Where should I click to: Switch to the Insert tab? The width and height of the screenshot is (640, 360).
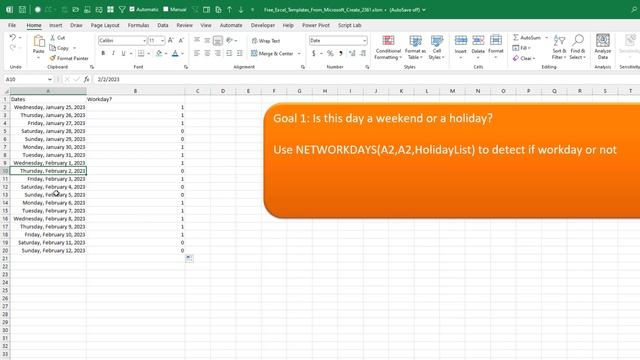click(56, 25)
